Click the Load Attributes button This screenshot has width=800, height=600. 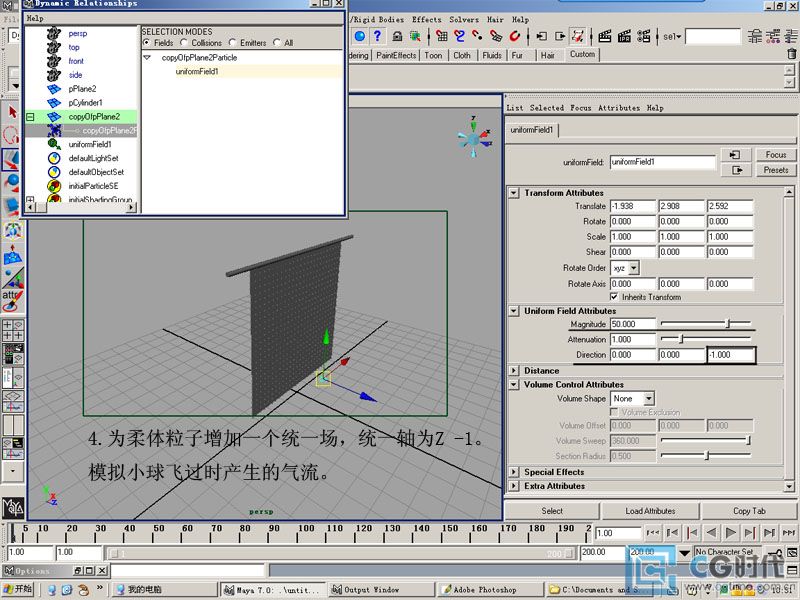650,511
